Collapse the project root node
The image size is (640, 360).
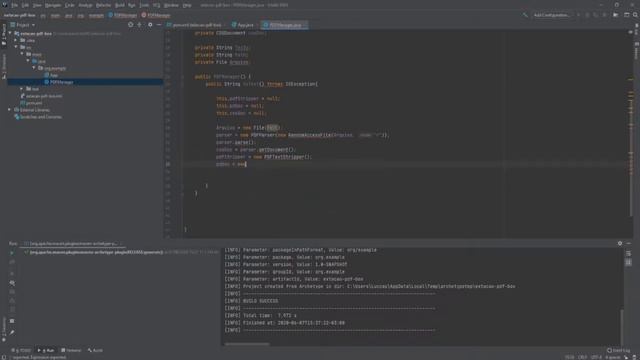[10, 33]
